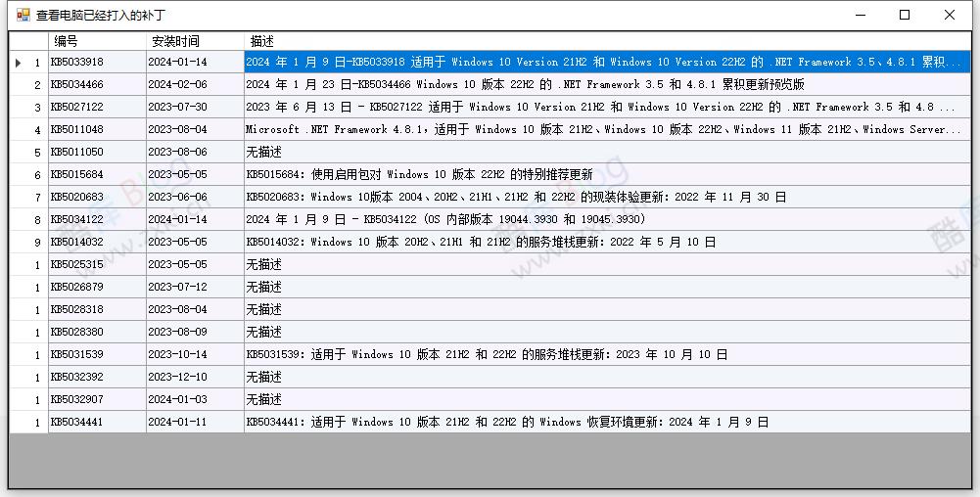Screen dimensions: 980x497
Task: Click the 描述 column header
Action: tap(607, 41)
